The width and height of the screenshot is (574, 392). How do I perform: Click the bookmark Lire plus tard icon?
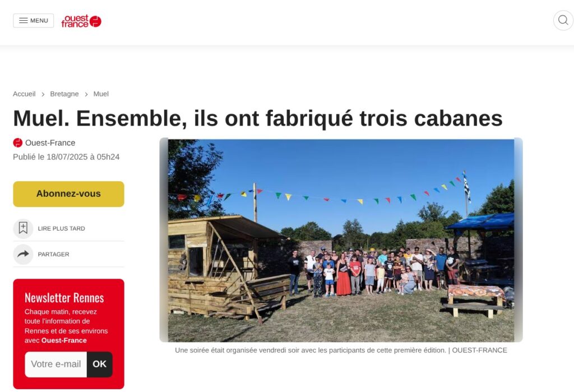click(x=23, y=228)
